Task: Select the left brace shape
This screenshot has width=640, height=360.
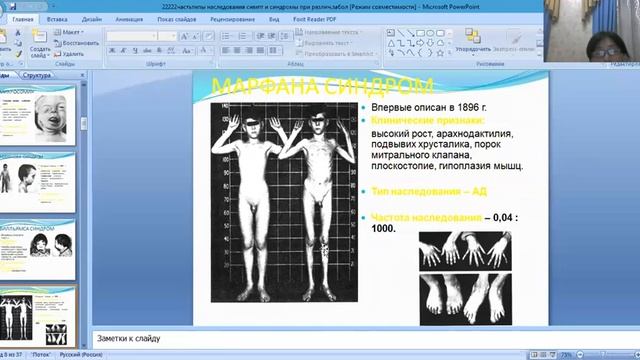Action: (420, 53)
